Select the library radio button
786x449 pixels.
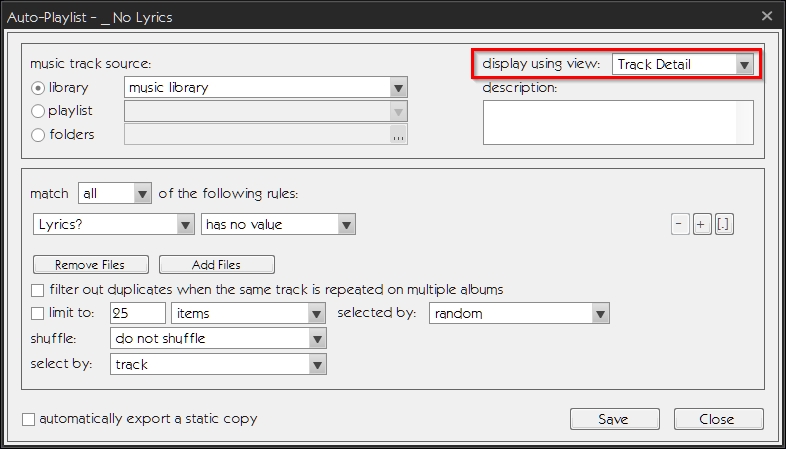point(39,88)
